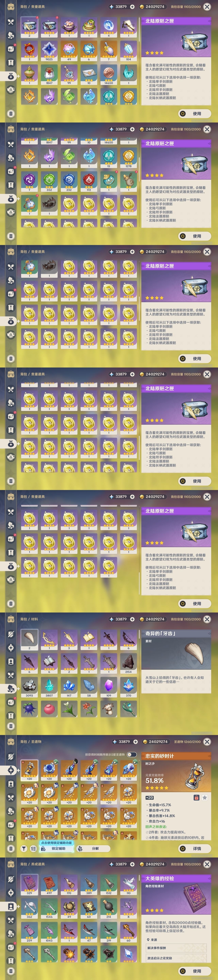Screen dimensions: 218x980
Task: Toggle the star mark on 忠实的砂时计 details
Action: 205,798
